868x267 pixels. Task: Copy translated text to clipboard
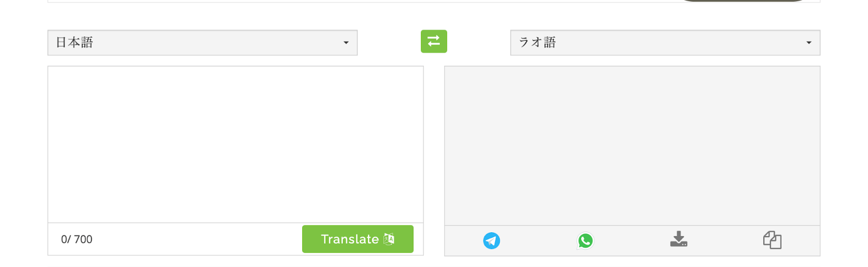tap(772, 240)
